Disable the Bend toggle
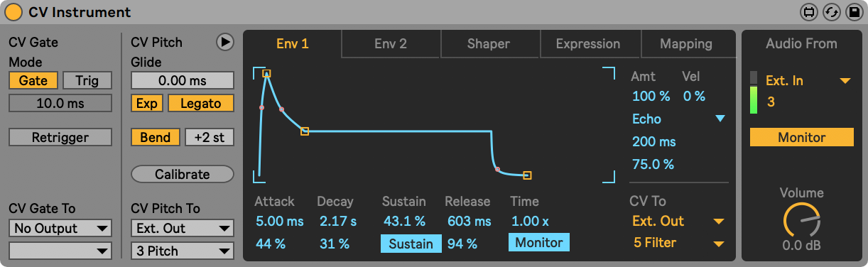 tap(156, 137)
